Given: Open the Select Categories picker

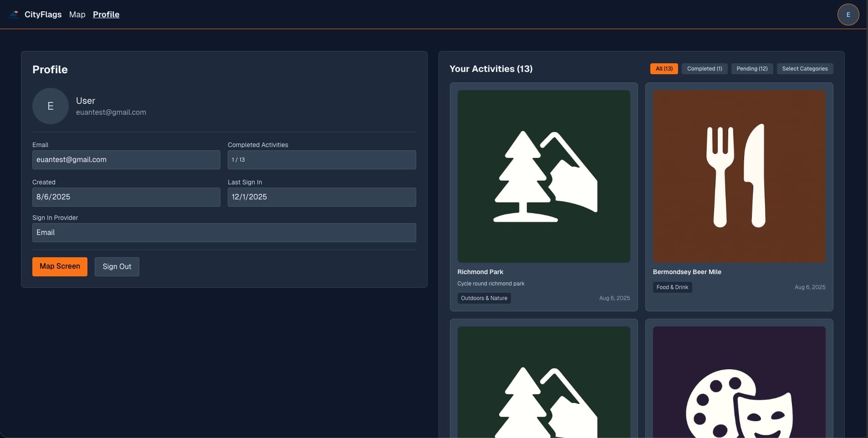Looking at the screenshot, I should 804,68.
